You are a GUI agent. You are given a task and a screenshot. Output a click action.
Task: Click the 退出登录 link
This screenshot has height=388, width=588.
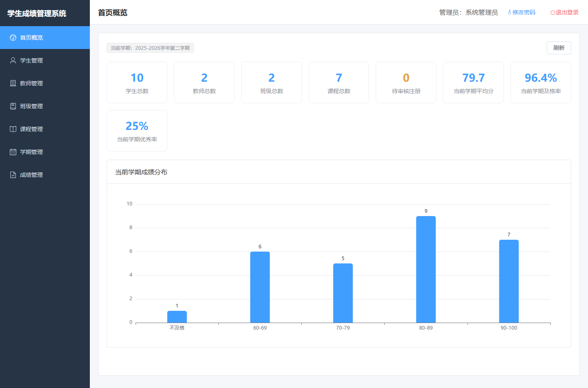coord(564,13)
